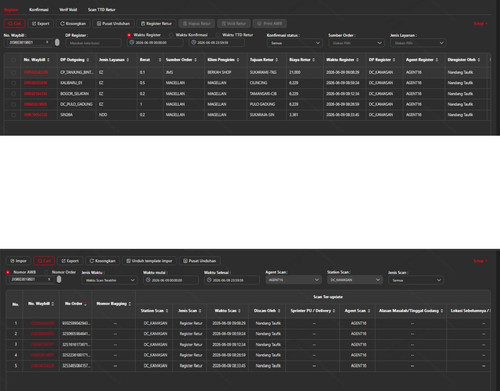Open calendar on the Waktu Selesai field
Image resolution: width=500 pixels, height=391 pixels.
[x=209, y=280]
